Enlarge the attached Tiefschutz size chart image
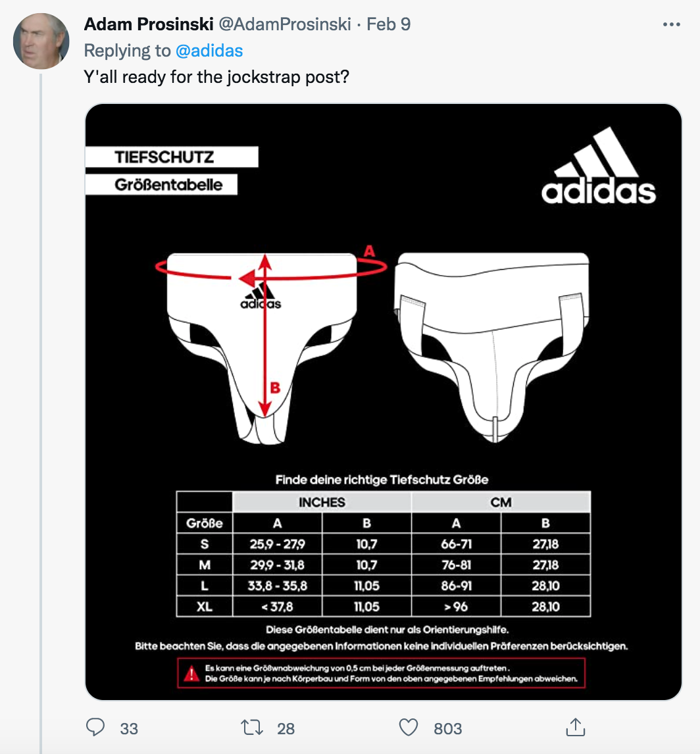 (x=384, y=401)
